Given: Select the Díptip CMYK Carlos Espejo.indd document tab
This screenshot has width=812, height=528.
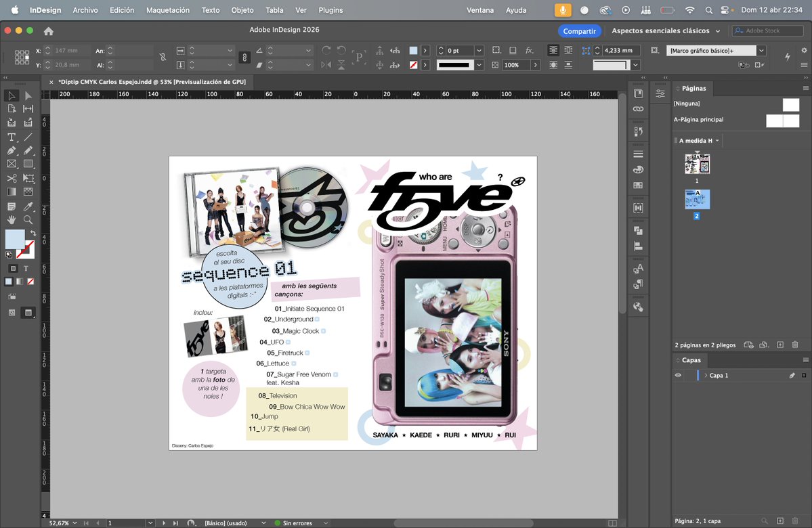Looking at the screenshot, I should click(152, 82).
